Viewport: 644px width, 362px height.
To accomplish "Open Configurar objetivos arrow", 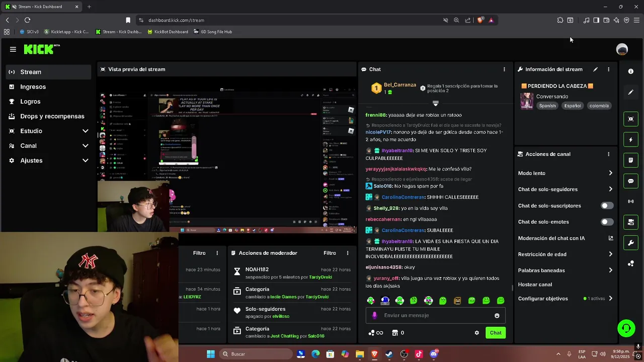I will tap(610, 299).
